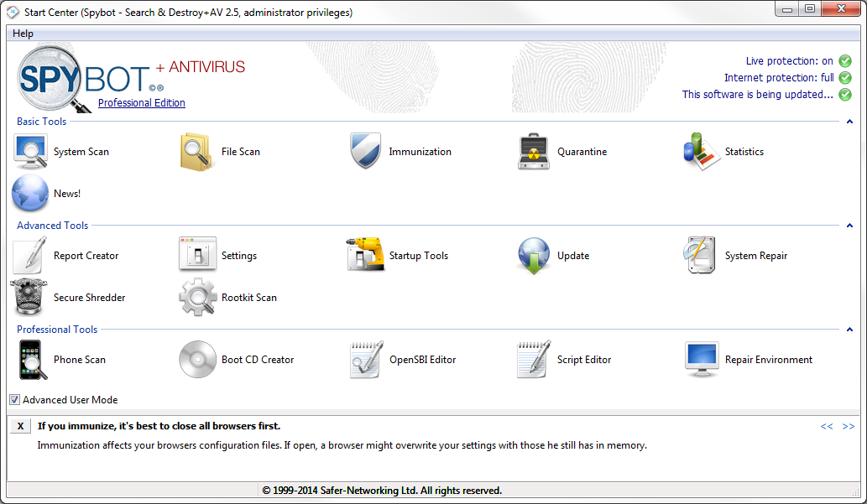Open OpenSBI Editor notepad icon
Image resolution: width=867 pixels, height=504 pixels.
[x=367, y=359]
